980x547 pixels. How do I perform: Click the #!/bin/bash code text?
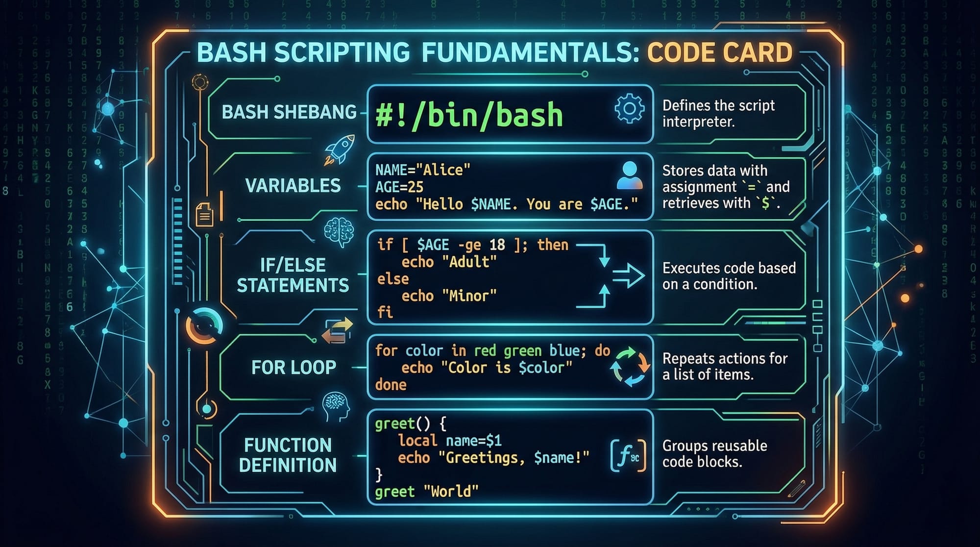pyautogui.click(x=469, y=115)
